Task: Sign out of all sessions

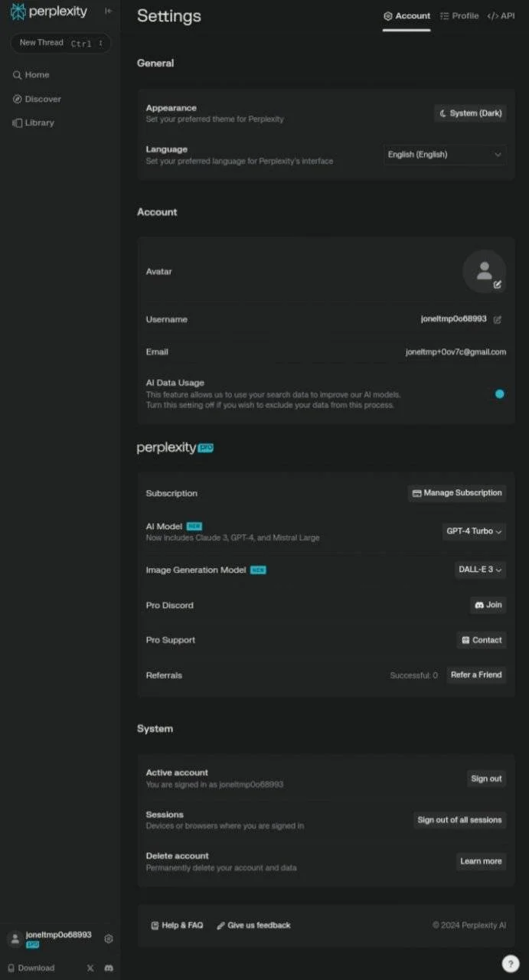Action: 459,820
